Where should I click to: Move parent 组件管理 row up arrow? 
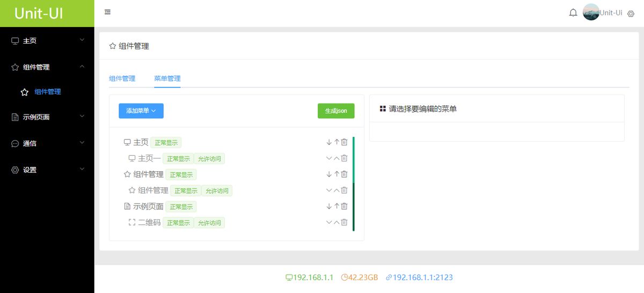pos(336,174)
